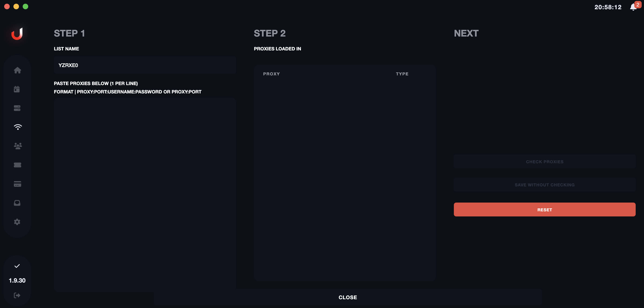The width and height of the screenshot is (644, 308).
Task: Open the Home dashboard icon in sidebar
Action: 17,70
